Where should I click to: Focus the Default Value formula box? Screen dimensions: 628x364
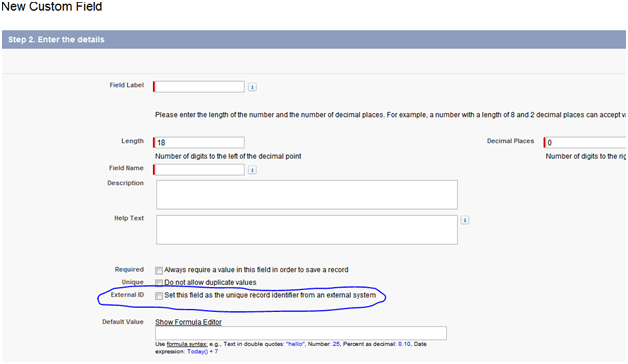[x=301, y=333]
